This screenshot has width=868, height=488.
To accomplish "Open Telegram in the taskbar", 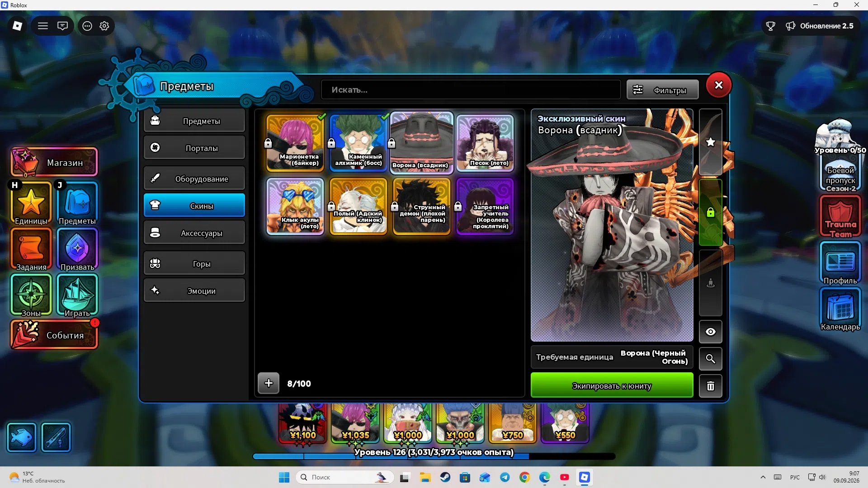I will (505, 477).
